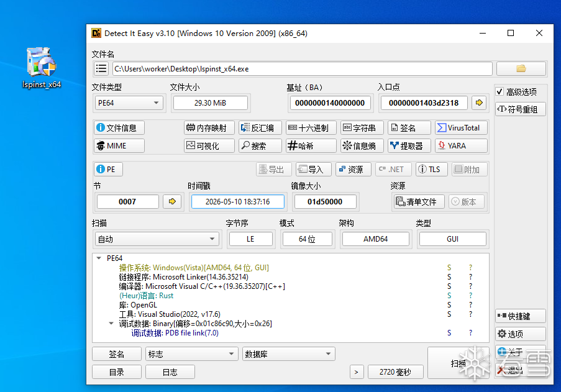Open 目录 directory button

click(x=117, y=372)
